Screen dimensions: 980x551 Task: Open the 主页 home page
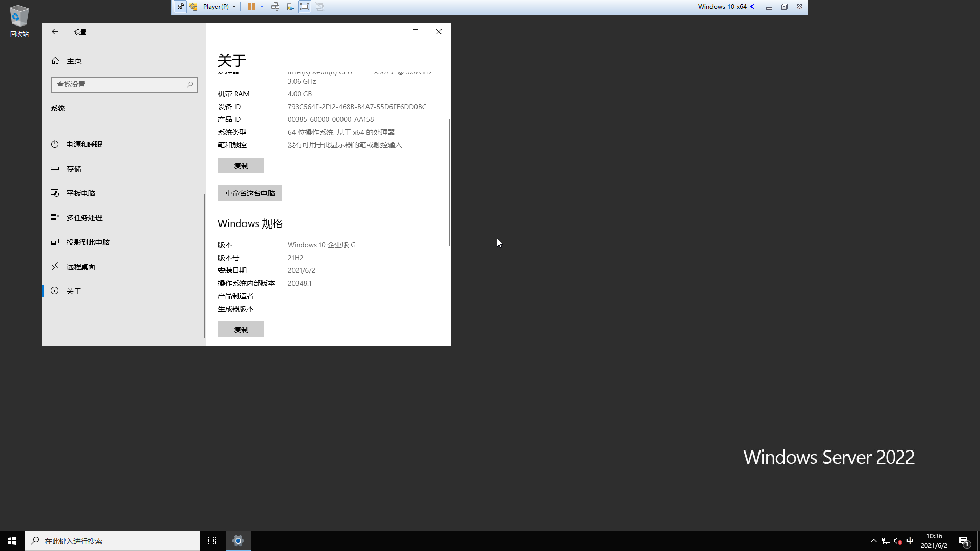point(73,61)
